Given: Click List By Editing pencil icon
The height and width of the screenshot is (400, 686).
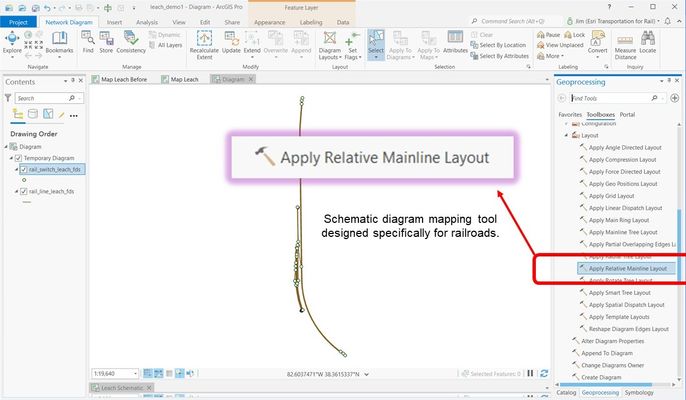Looking at the screenshot, I should (62, 115).
